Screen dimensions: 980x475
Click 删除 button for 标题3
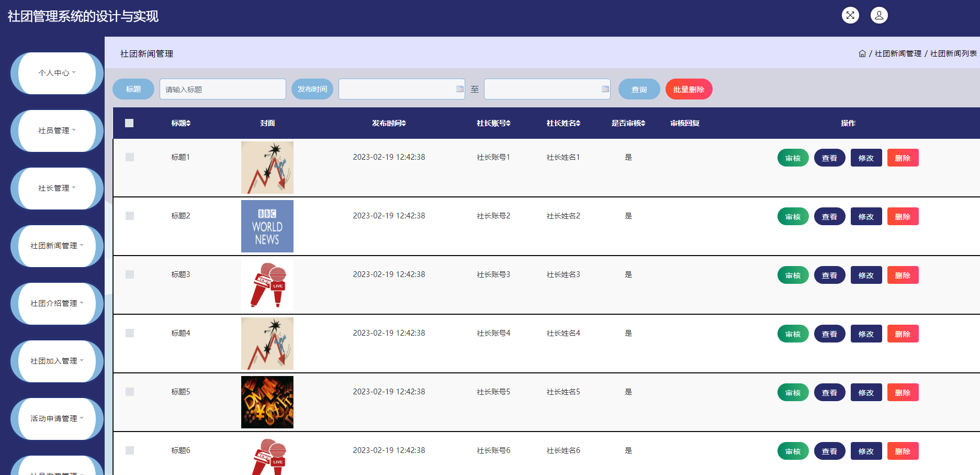tap(903, 275)
